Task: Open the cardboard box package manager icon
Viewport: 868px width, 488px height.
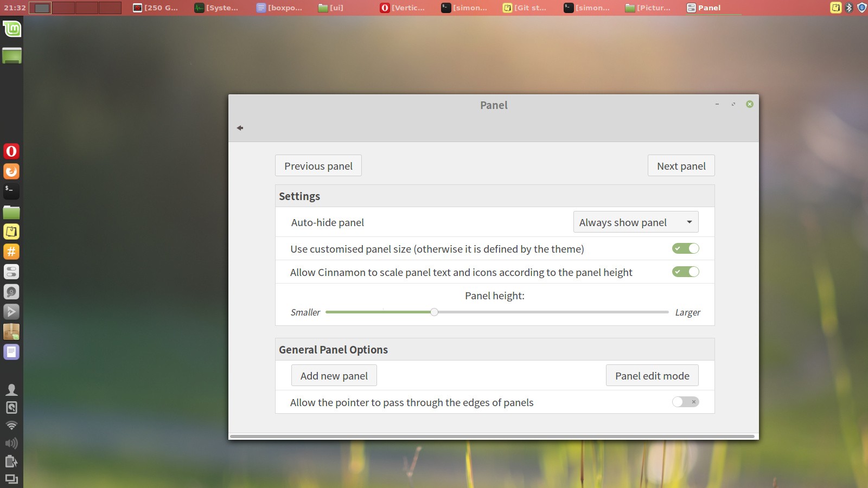Action: (11, 332)
